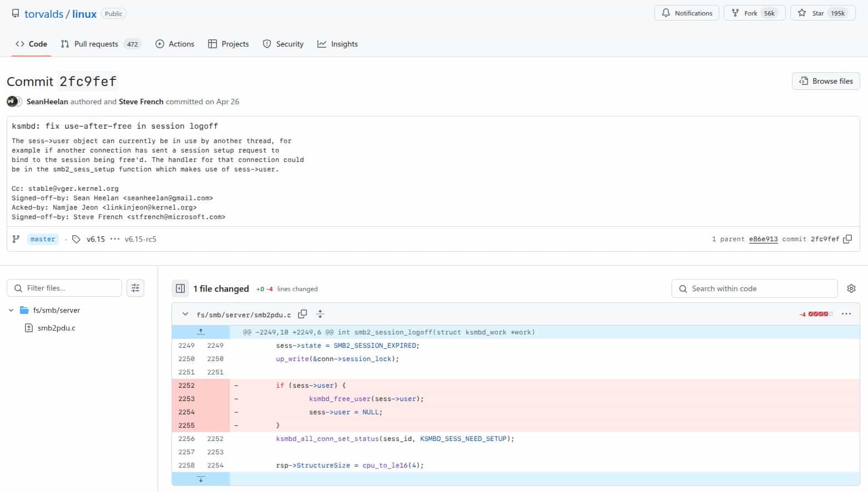Click the red deletion indicator blocks
This screenshot has width=868, height=492.
point(817,313)
